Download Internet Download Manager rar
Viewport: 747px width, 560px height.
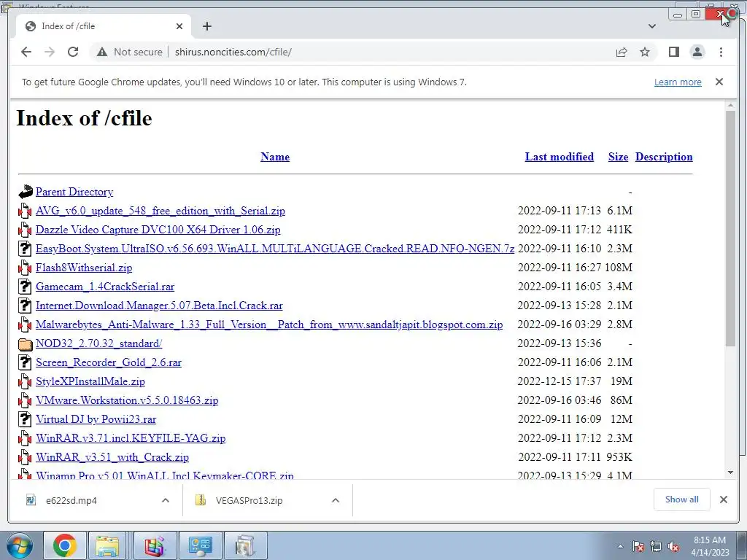[159, 306]
